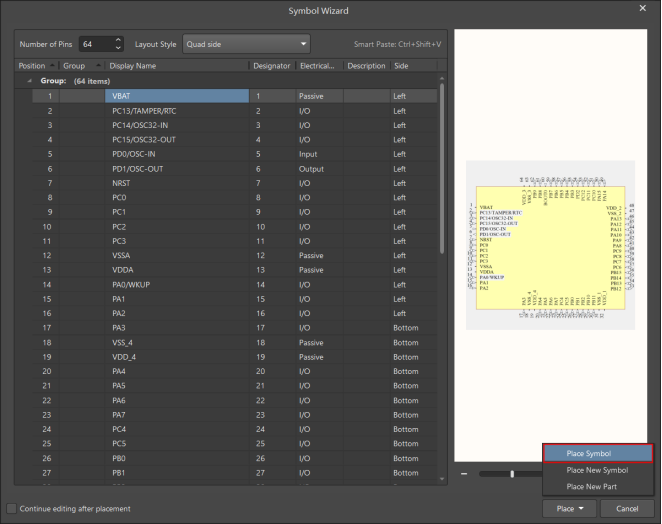
Task: Choose Place New Symbol option
Action: pyautogui.click(x=597, y=470)
